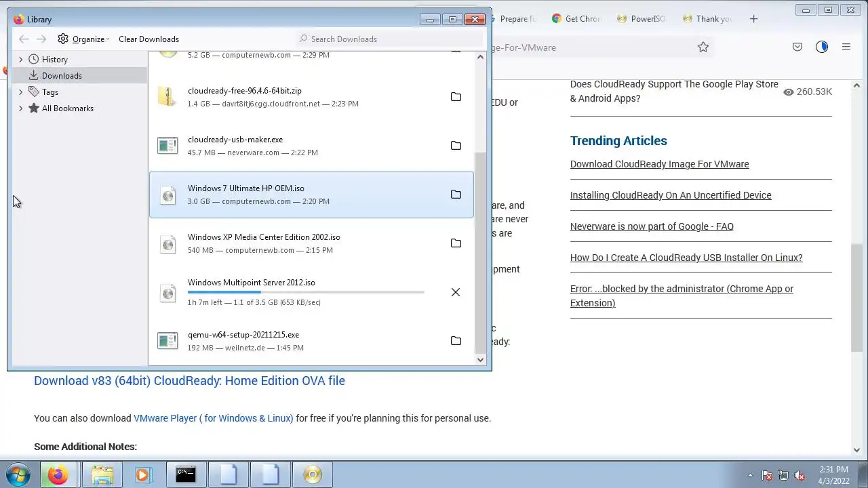Click the Windows XP Media Center ISO icon
This screenshot has height=488, width=868.
tap(167, 244)
